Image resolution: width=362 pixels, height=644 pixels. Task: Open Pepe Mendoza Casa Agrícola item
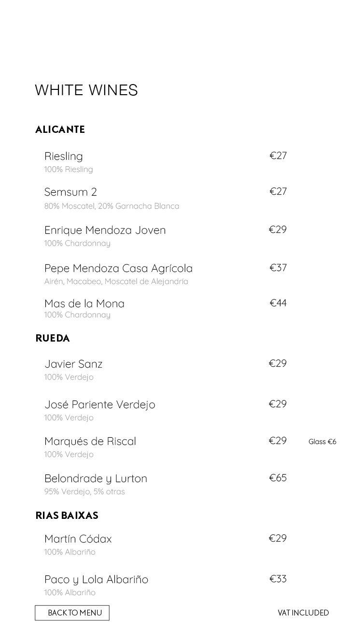(x=118, y=268)
